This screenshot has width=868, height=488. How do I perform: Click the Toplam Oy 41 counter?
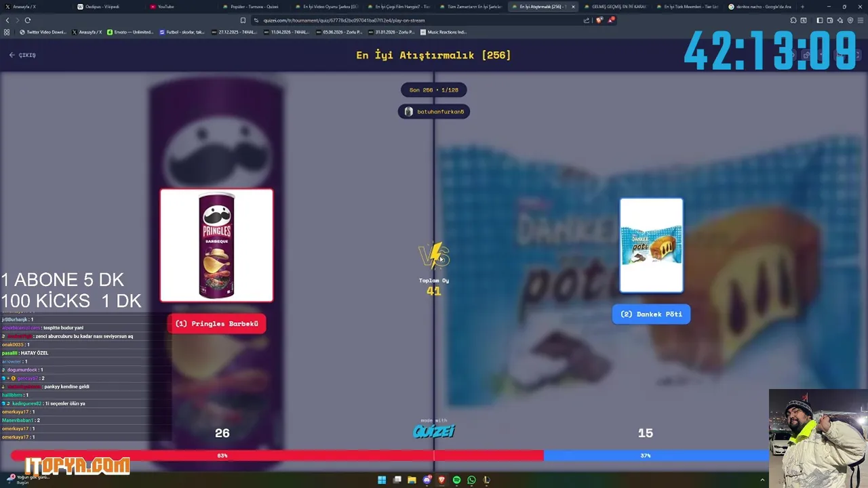point(434,287)
